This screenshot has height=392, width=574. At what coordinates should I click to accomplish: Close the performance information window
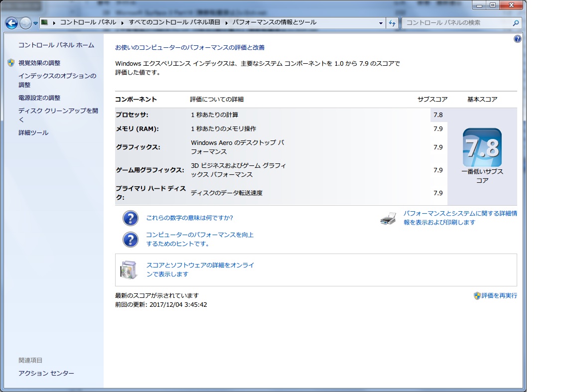[x=512, y=5]
